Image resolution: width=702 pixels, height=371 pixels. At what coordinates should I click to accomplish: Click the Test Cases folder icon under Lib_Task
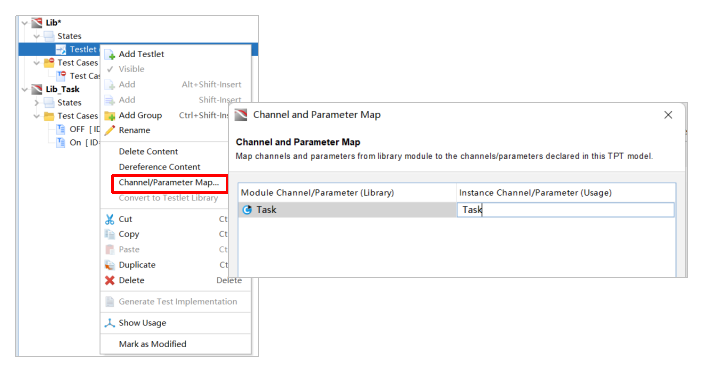49,116
